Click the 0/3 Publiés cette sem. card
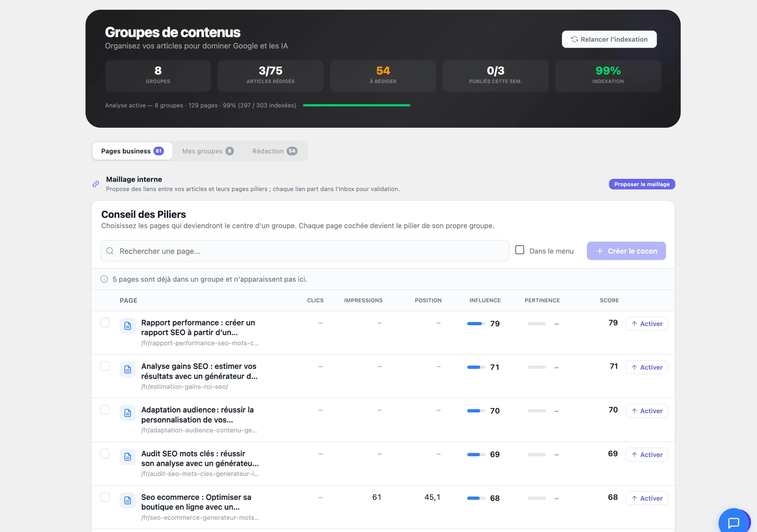757x532 pixels. (495, 75)
